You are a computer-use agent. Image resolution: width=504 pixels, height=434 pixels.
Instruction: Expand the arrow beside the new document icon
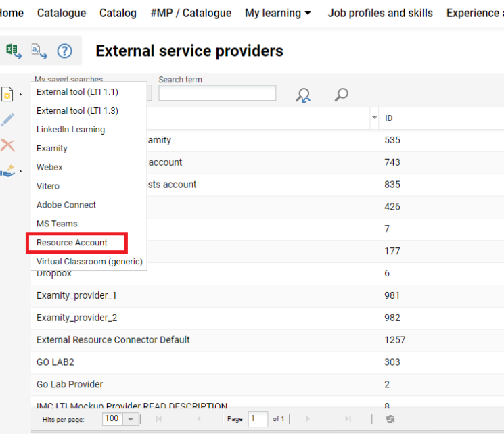[x=20, y=94]
